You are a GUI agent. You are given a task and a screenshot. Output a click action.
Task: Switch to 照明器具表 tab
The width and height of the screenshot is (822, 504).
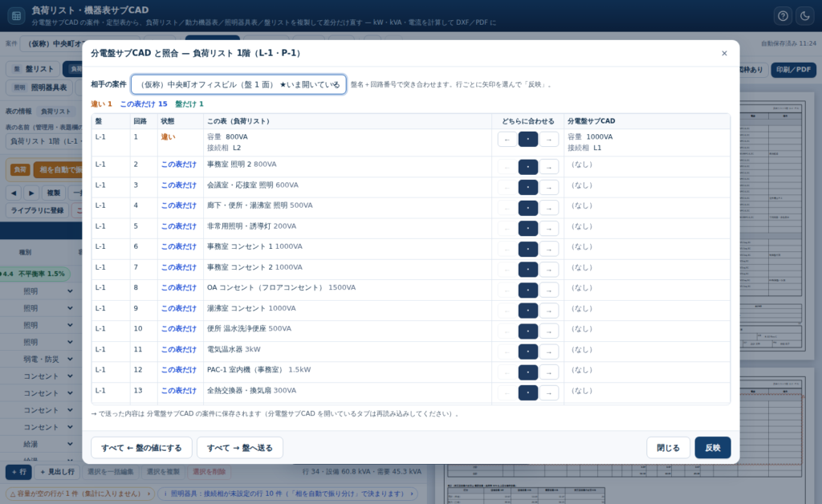[41, 87]
